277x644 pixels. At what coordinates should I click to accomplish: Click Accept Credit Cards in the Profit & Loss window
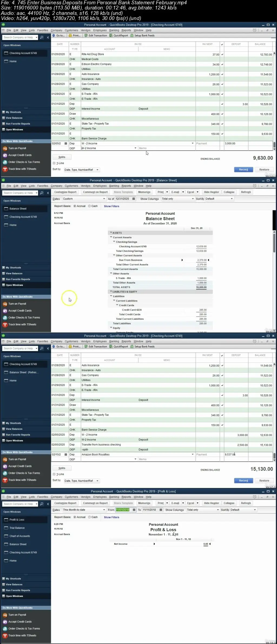click(x=20, y=622)
